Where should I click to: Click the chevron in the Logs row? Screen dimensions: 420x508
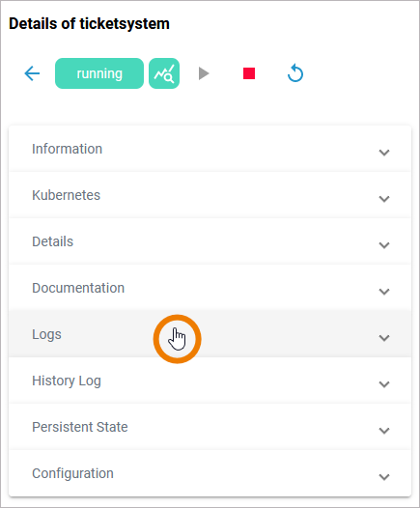click(384, 338)
